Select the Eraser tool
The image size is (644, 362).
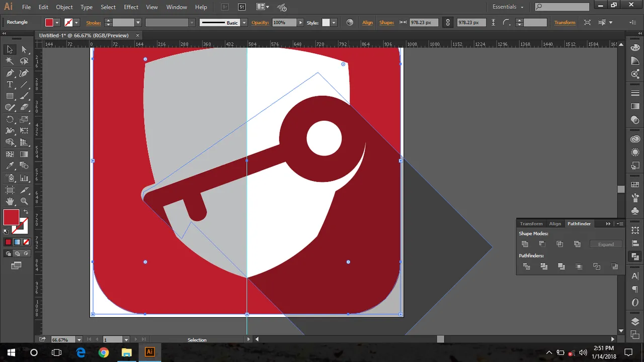(24, 108)
